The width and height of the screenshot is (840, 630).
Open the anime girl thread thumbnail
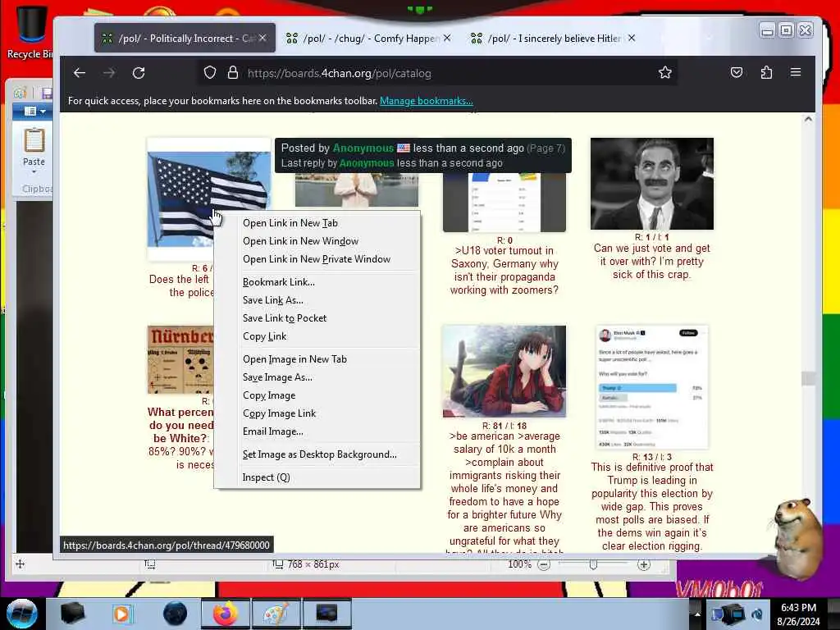504,371
